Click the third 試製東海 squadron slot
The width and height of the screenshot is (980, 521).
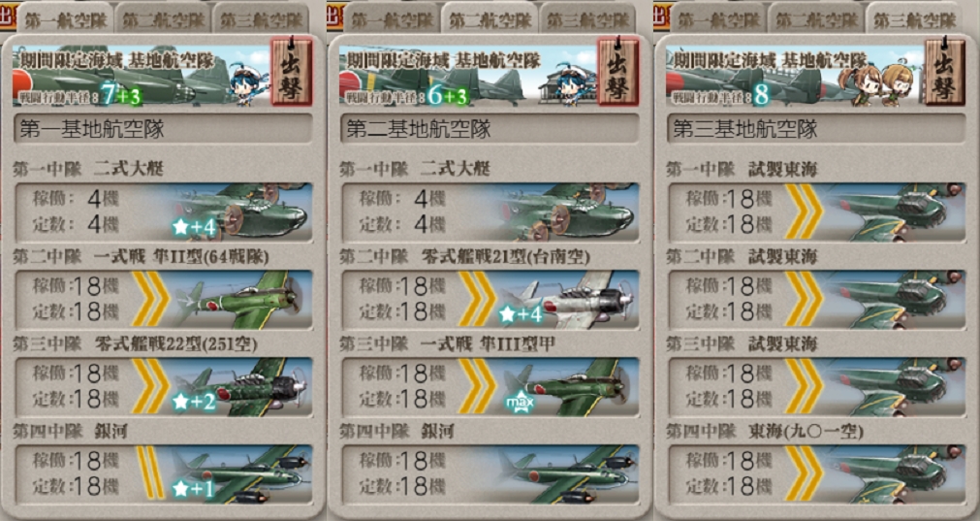coord(817,387)
